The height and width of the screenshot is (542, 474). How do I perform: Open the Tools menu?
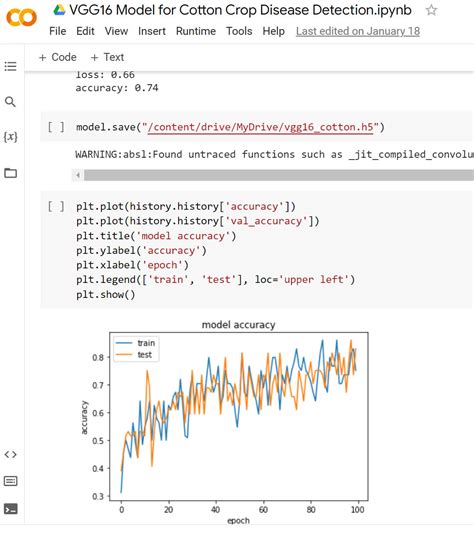click(x=239, y=31)
